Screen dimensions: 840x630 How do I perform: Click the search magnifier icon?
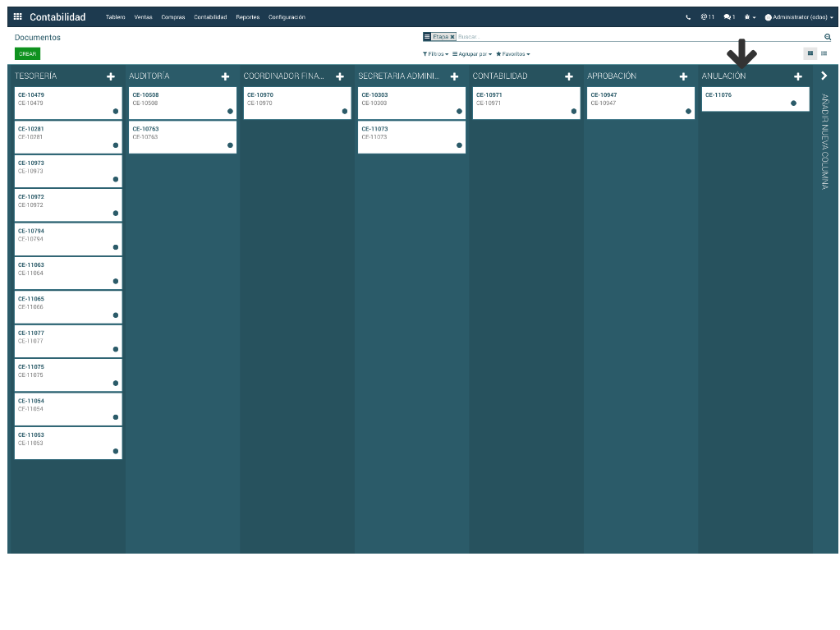(x=827, y=37)
